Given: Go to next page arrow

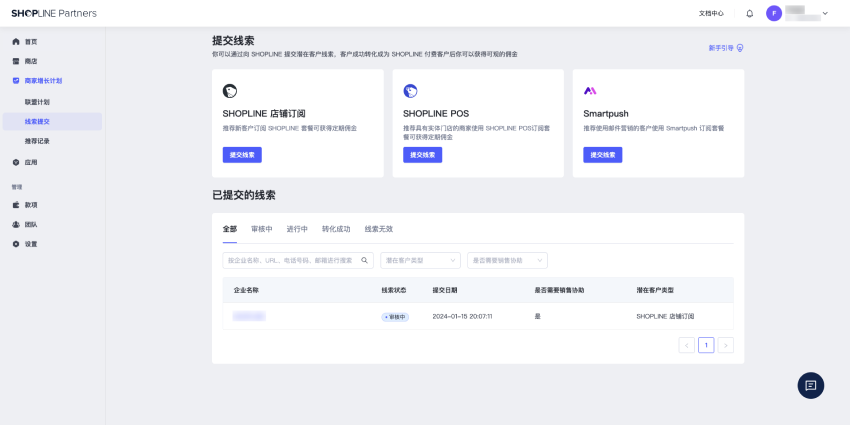Looking at the screenshot, I should [726, 345].
